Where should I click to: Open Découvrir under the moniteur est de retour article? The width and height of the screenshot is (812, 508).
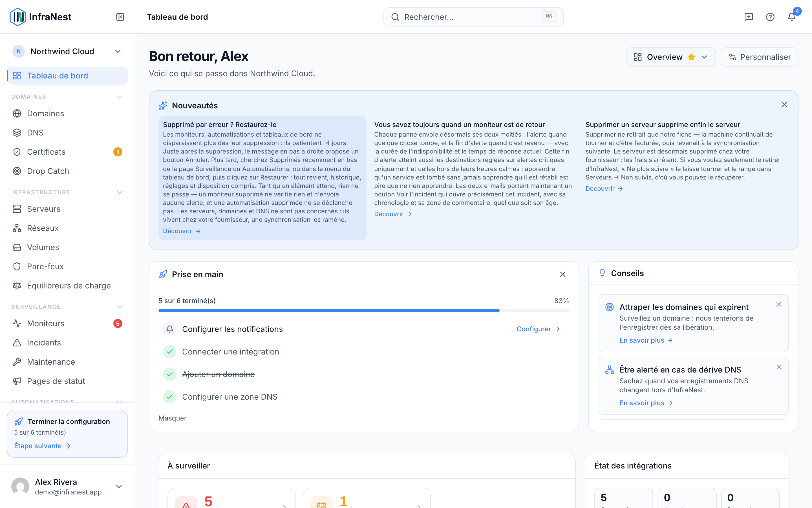point(392,214)
